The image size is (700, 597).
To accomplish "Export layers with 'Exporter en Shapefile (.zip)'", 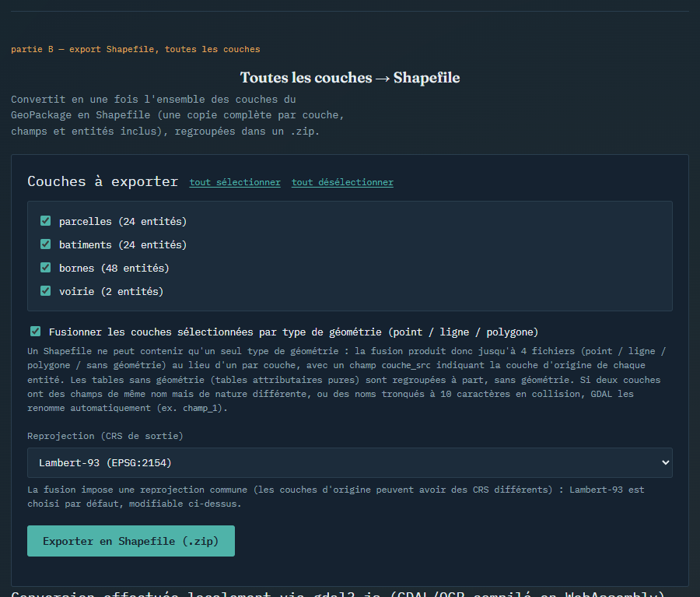I will click(x=131, y=541).
